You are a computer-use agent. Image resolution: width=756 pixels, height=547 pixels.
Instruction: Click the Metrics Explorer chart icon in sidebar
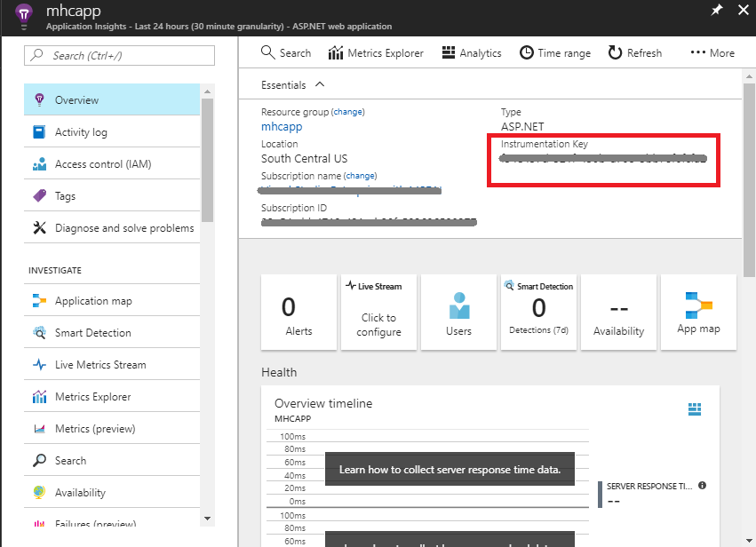[x=40, y=397]
